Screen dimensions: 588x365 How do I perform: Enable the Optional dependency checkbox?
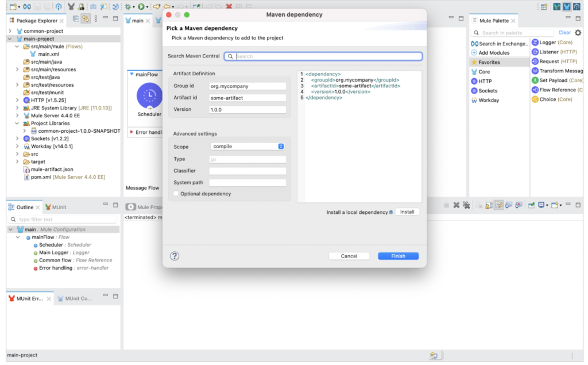coord(176,194)
